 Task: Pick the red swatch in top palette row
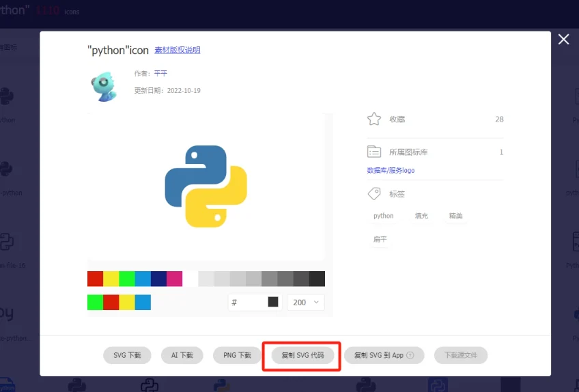point(95,279)
